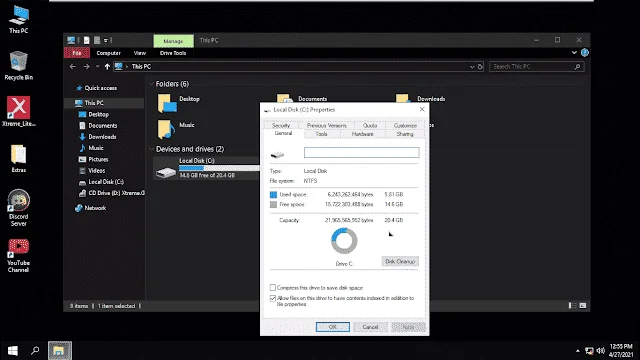Refresh the This PC view
Image resolution: width=640 pixels, height=360 pixels.
480,67
